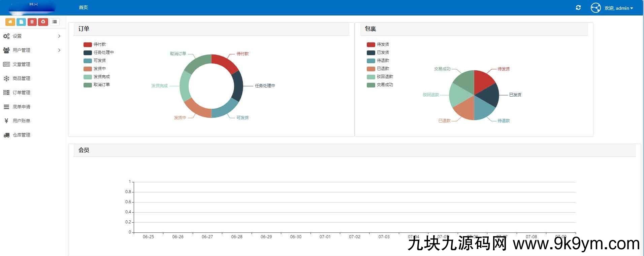
Task: Open the 商品管理 sidebar link
Action: [21, 78]
